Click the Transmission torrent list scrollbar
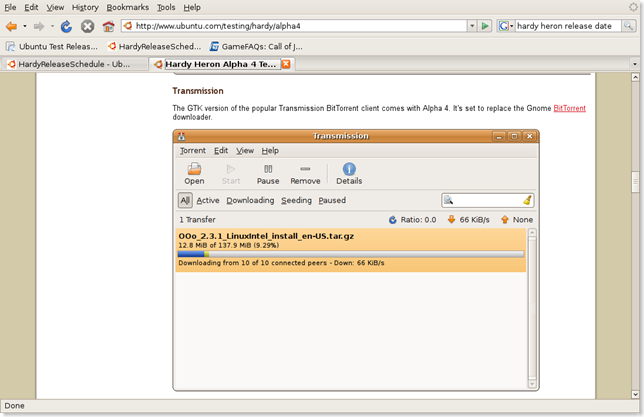This screenshot has width=644, height=417. point(532,309)
